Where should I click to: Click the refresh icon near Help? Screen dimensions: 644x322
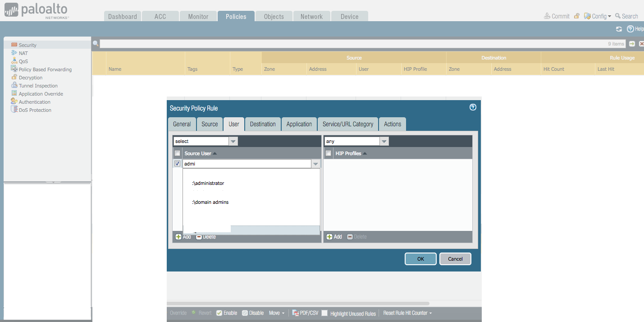pyautogui.click(x=619, y=29)
